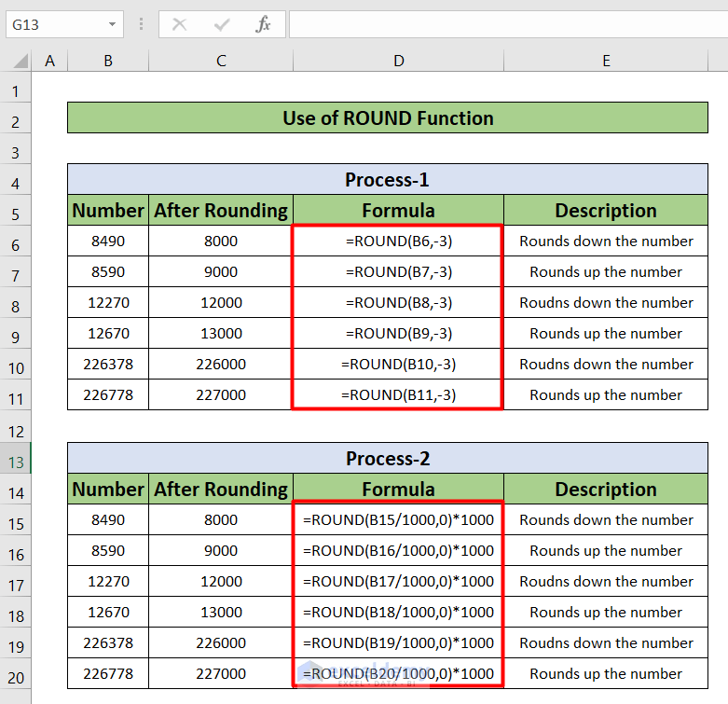Select cell with =ROUND(B7,-3)
728x704 pixels.
pyautogui.click(x=398, y=271)
